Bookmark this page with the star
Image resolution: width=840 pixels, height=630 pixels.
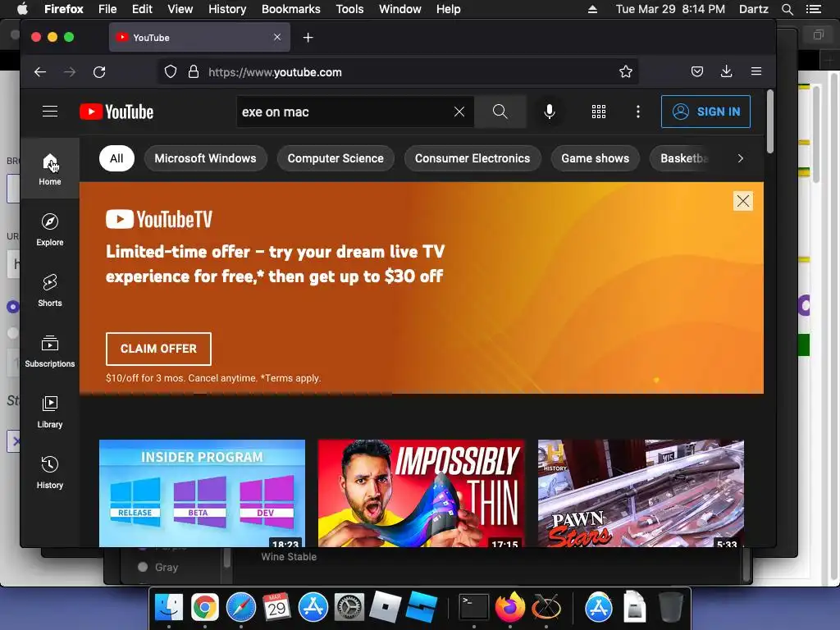coord(626,72)
